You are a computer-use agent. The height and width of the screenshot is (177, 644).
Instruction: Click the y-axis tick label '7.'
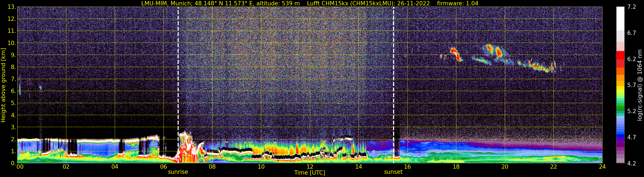[13, 79]
